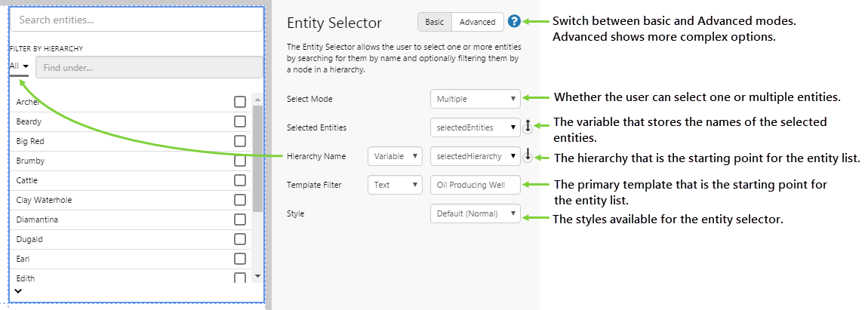Tick the checkbox for Big Red
This screenshot has width=868, height=310.
240,141
